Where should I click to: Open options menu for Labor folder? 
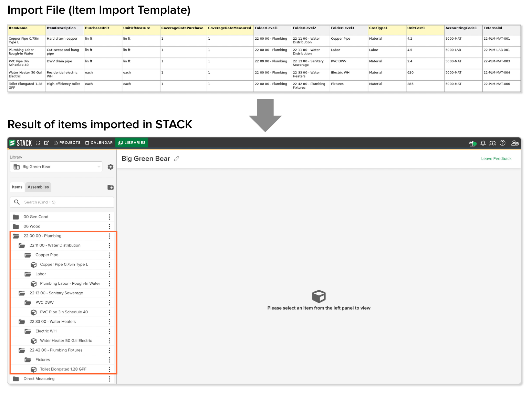click(x=109, y=274)
